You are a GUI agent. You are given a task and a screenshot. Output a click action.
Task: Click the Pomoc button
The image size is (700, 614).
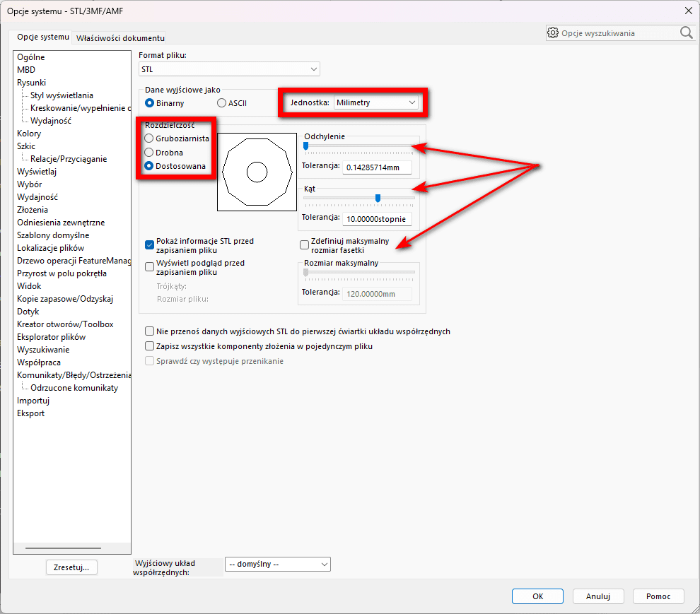658,596
